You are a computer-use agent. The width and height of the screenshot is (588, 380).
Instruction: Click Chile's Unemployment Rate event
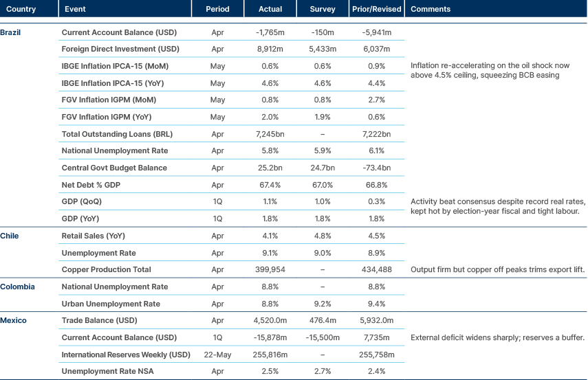[x=98, y=253]
